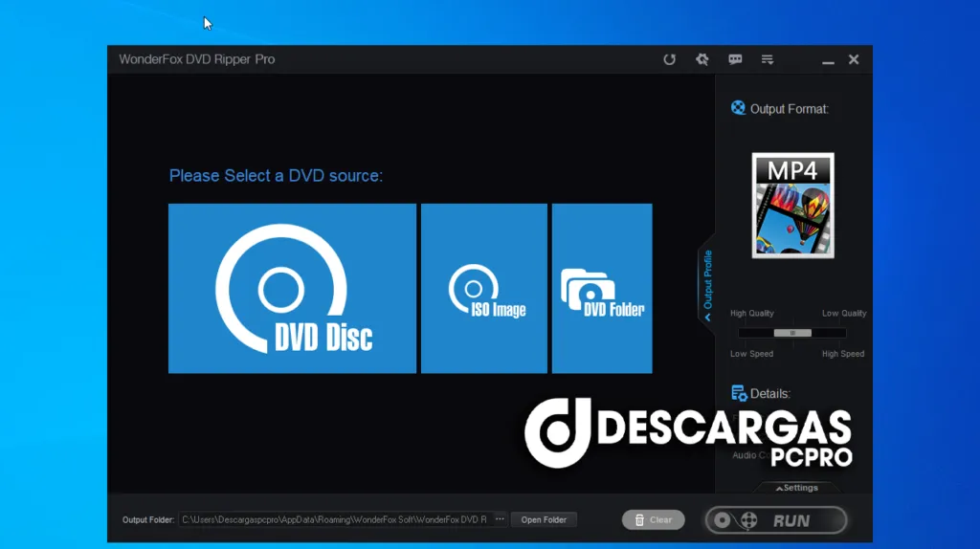Screen dimensions: 980x549
Task: Expand the Settings panel at bottom right
Action: [x=796, y=488]
